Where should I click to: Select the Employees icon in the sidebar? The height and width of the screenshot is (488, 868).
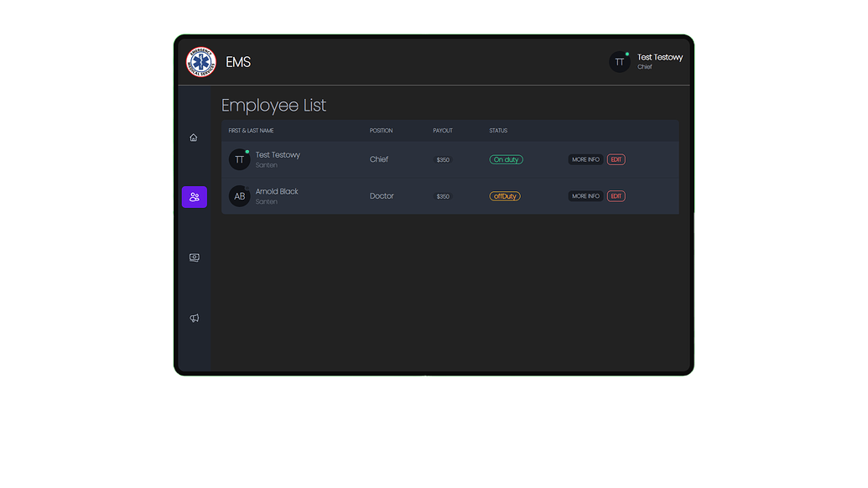coord(194,196)
